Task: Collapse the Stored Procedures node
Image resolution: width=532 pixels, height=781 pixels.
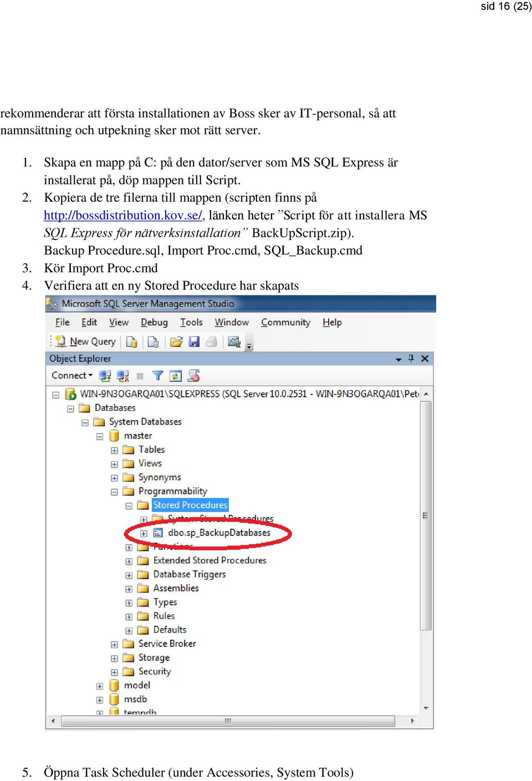Action: (x=129, y=506)
